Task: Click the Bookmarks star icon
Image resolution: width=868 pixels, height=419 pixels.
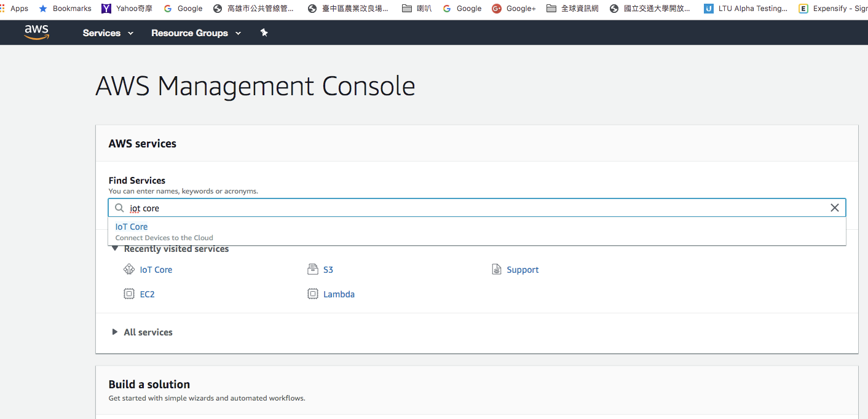Action: click(x=43, y=9)
